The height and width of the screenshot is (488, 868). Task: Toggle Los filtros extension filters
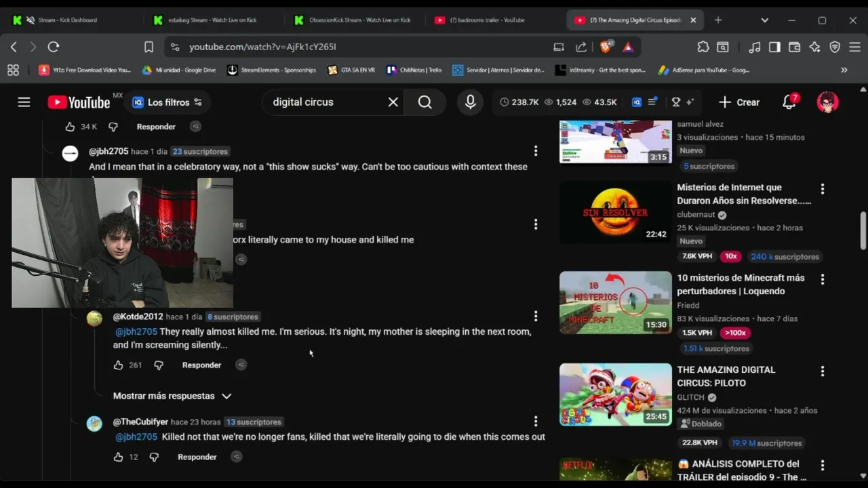click(x=168, y=102)
